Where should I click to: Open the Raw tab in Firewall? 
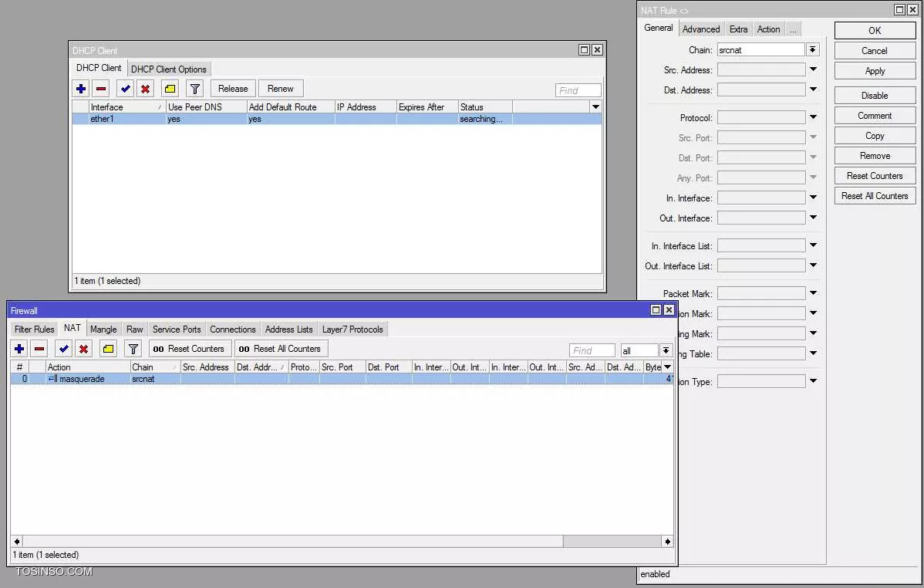134,329
